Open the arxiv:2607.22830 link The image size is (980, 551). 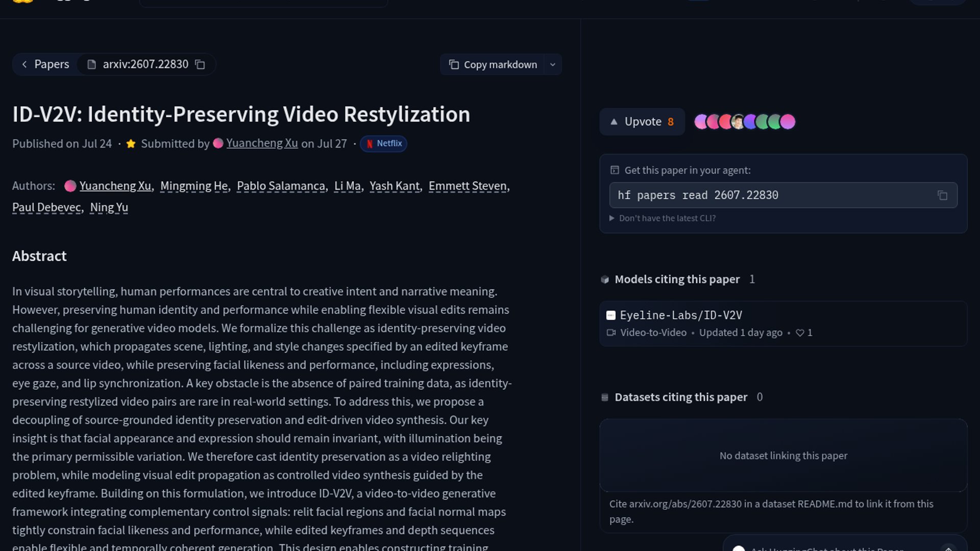(x=145, y=64)
